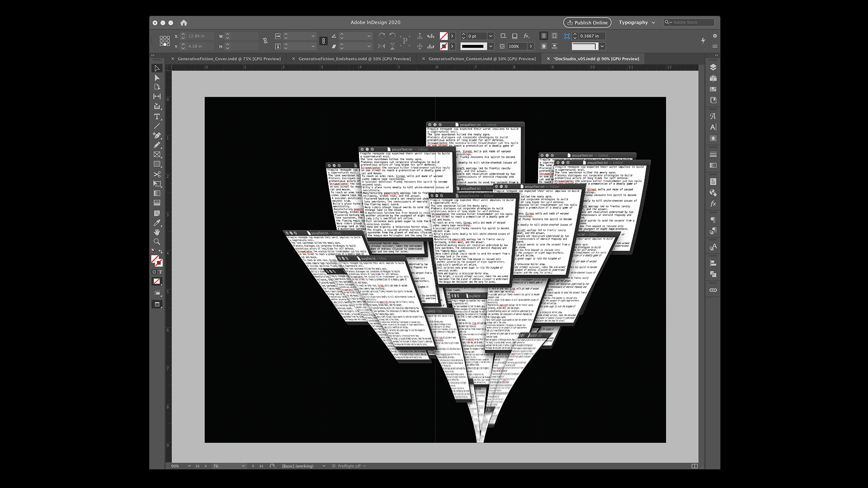
Task: Toggle constrain proportions for scaling
Action: point(323,41)
